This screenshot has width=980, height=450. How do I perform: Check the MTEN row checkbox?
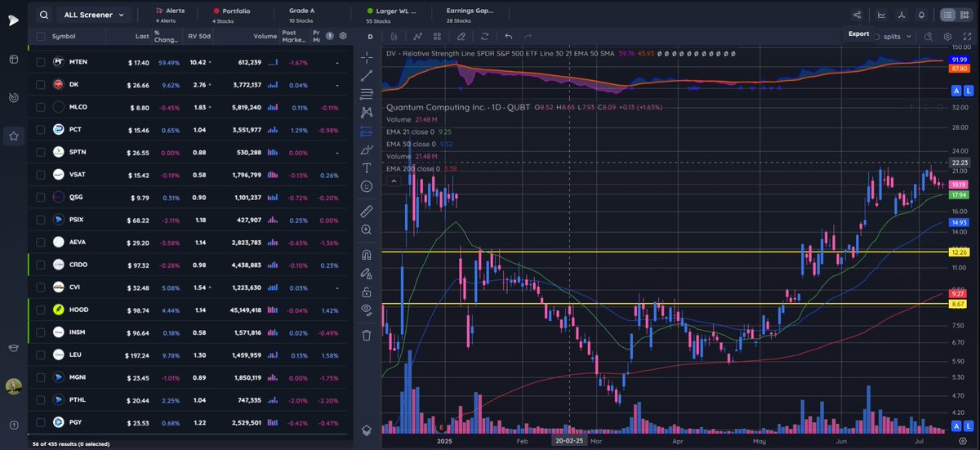(x=40, y=62)
